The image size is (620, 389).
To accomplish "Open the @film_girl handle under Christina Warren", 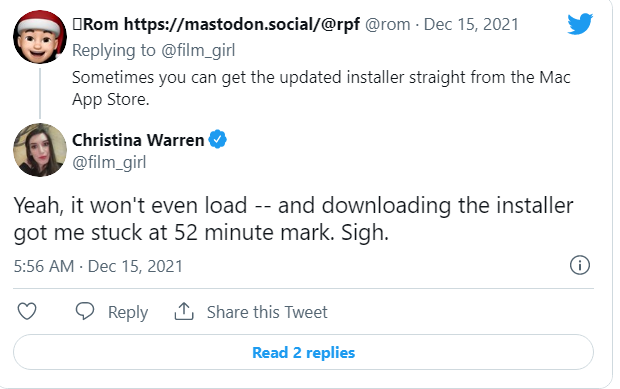I will [x=109, y=162].
